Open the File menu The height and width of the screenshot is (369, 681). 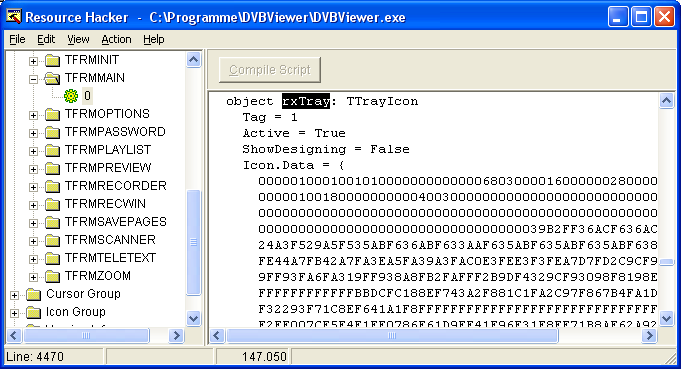(17, 40)
